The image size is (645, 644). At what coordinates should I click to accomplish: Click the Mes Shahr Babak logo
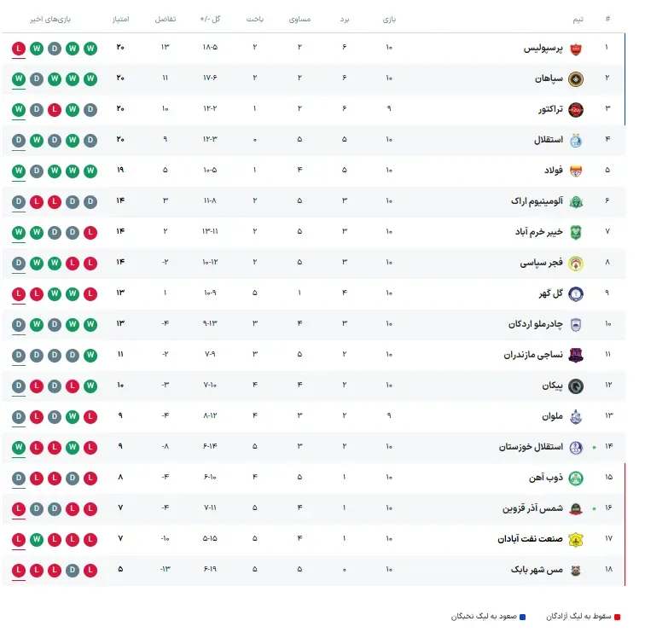click(576, 571)
